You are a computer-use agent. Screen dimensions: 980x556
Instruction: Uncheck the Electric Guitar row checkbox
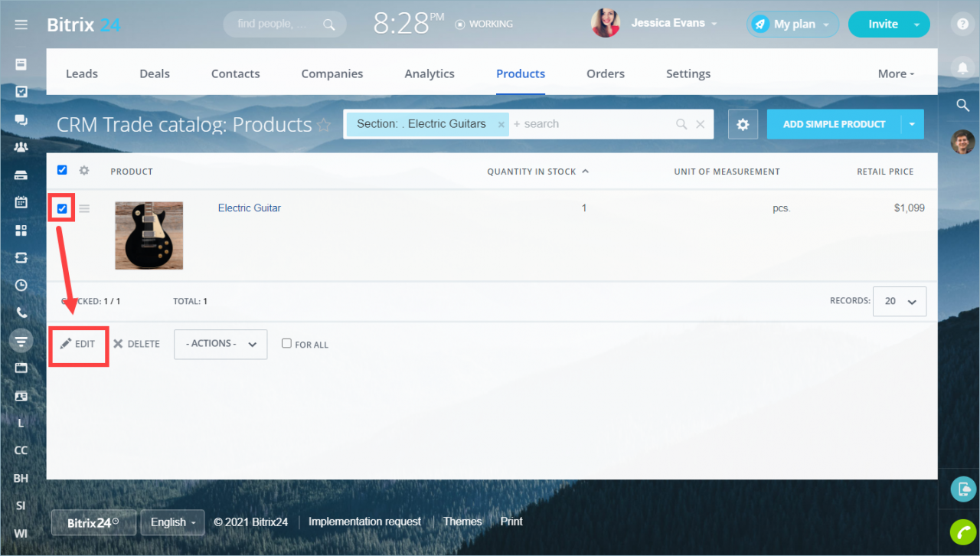tap(62, 208)
